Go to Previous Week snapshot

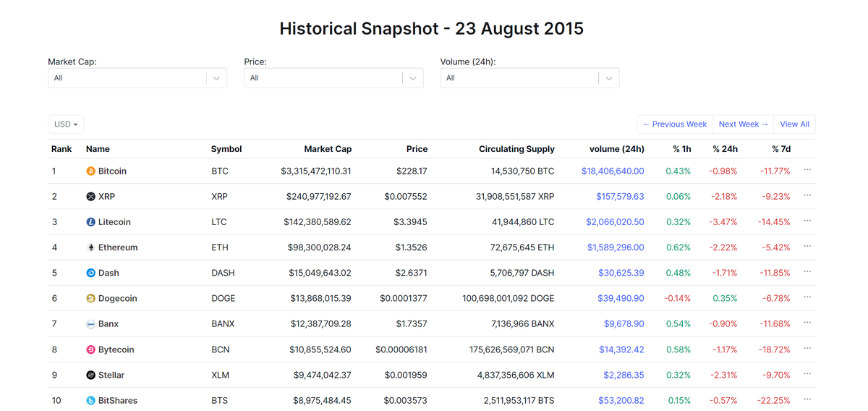click(x=675, y=124)
